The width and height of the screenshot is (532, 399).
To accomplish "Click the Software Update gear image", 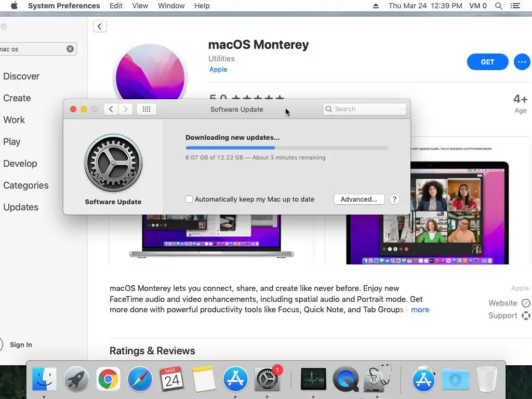I will [113, 163].
